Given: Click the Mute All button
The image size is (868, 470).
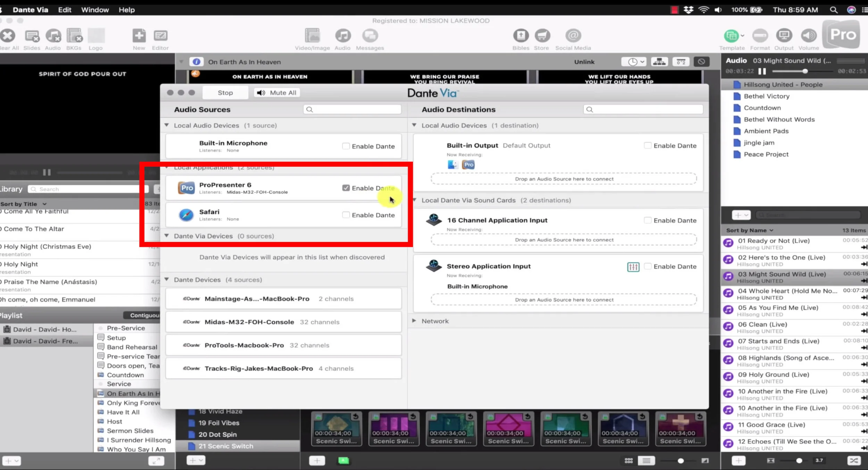Looking at the screenshot, I should click(277, 93).
